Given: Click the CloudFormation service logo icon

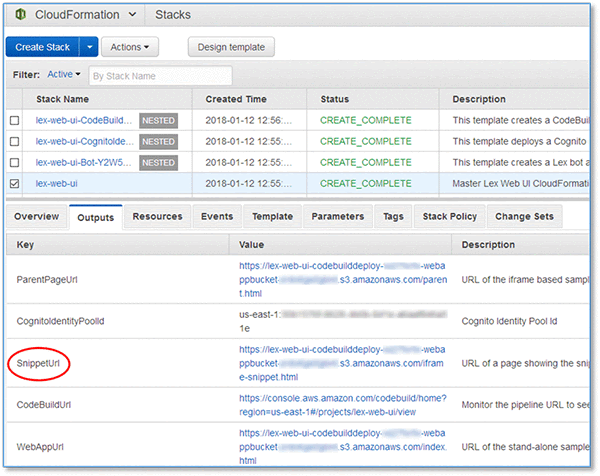Looking at the screenshot, I should (21, 15).
